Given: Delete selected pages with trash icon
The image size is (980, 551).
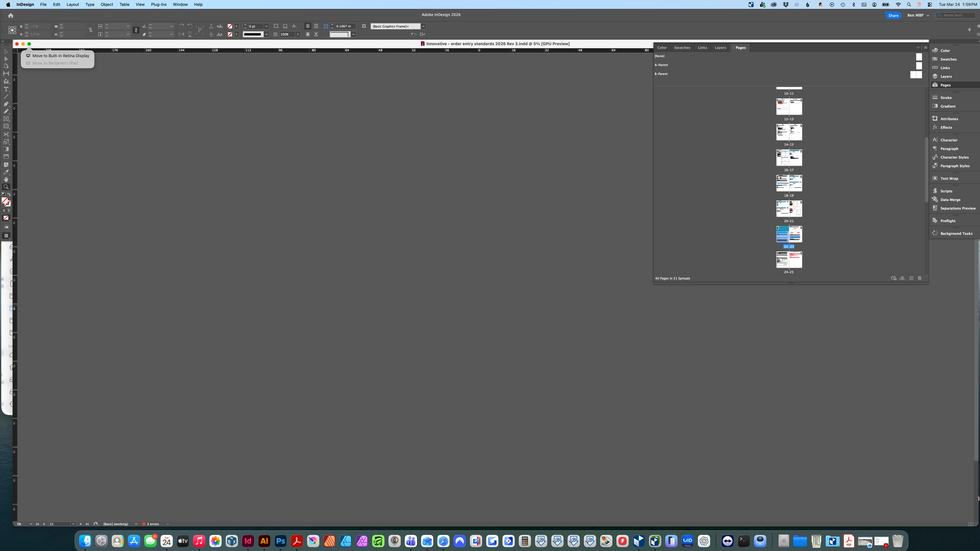Looking at the screenshot, I should coord(919,278).
